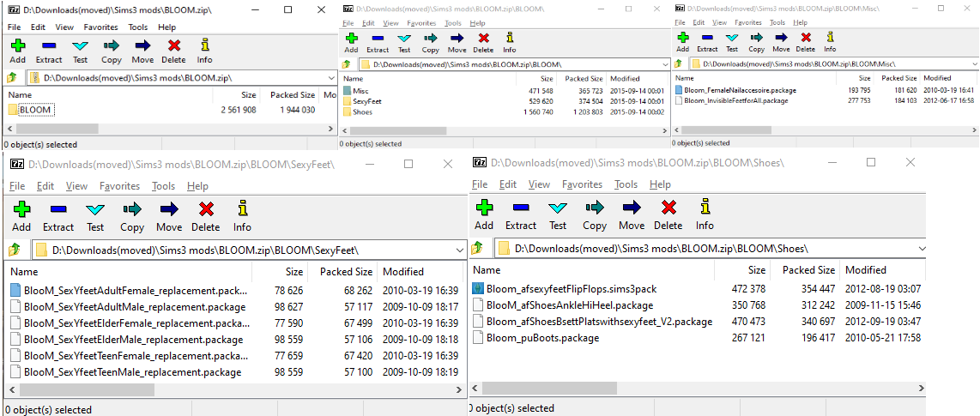Click up-folder icon in BLOOM.zip root window
The width and height of the screenshot is (980, 416).
[x=11, y=78]
